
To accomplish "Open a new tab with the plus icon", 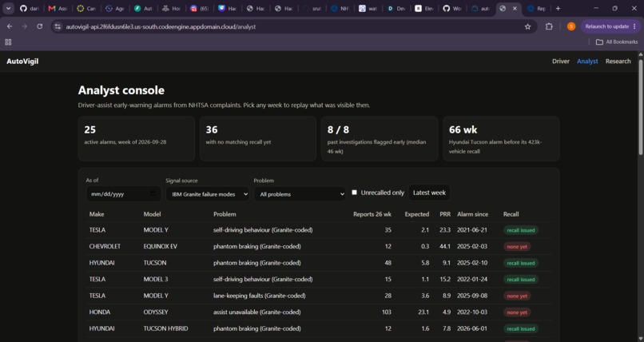I will [x=558, y=8].
